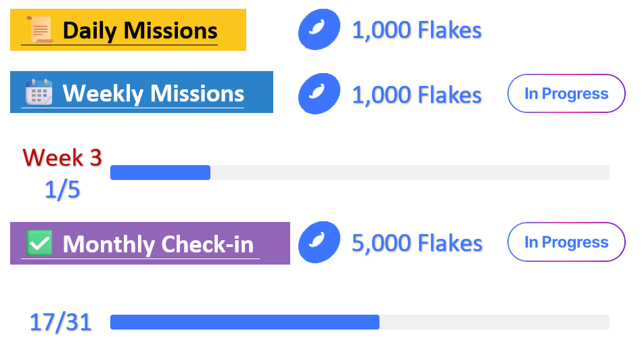644x360 pixels.
Task: Click the filled blue part of monthly progress bar
Action: click(x=244, y=322)
